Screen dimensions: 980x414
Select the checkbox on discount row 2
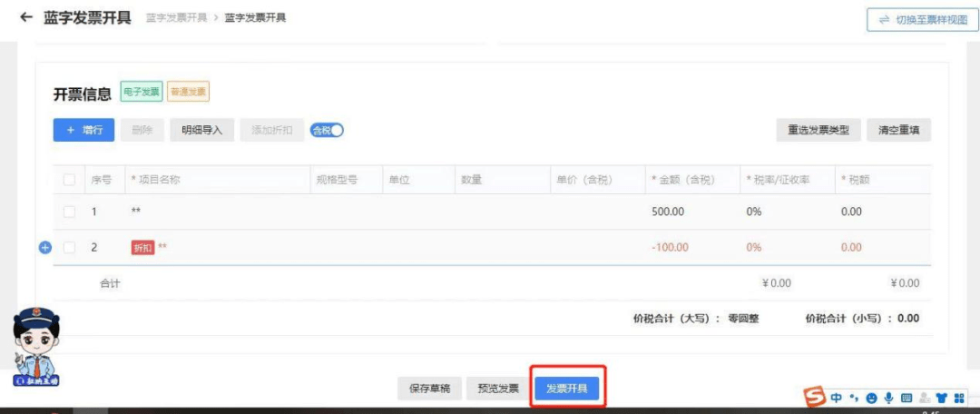70,247
